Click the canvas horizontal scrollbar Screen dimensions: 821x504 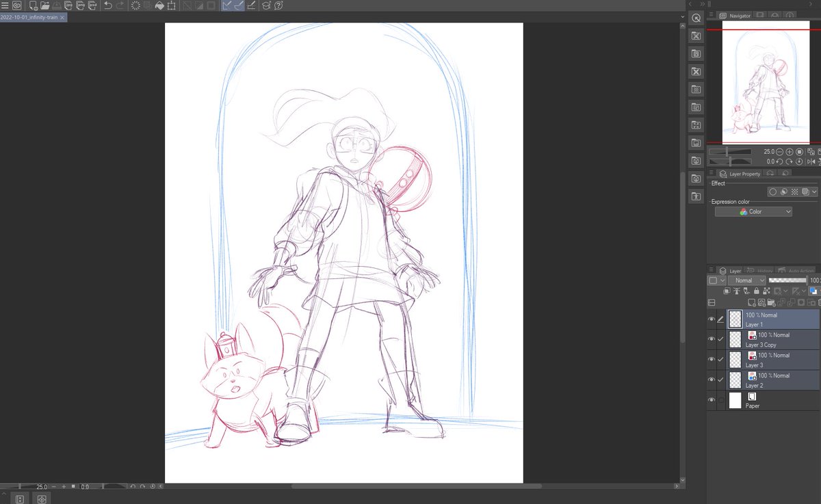click(417, 486)
